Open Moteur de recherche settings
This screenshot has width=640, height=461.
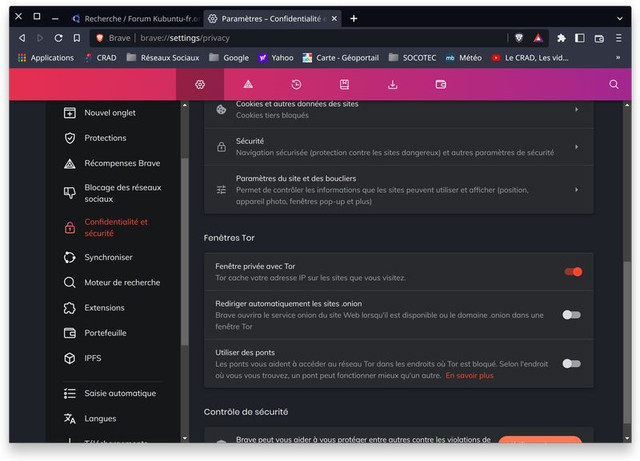click(112, 283)
